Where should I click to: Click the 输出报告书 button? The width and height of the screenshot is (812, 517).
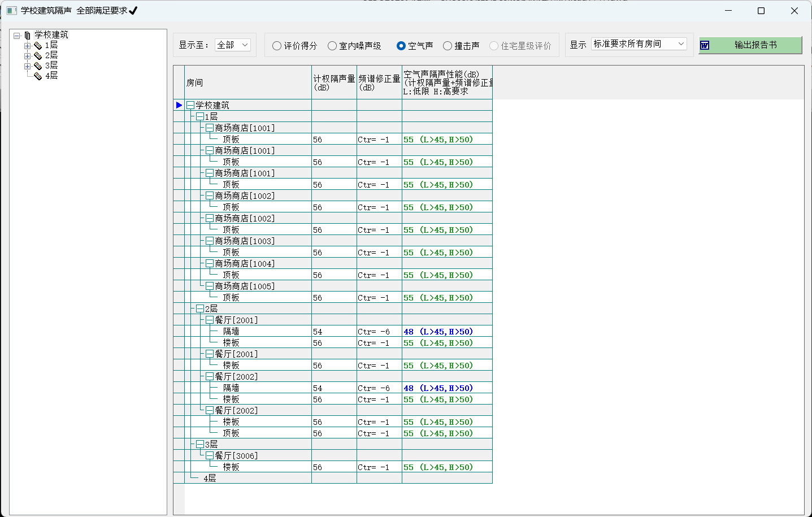pyautogui.click(x=755, y=45)
